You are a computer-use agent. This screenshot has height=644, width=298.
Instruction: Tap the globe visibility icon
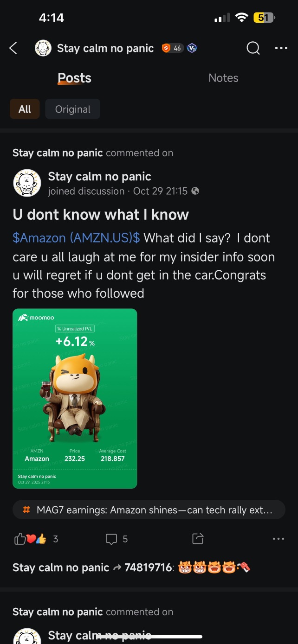pyautogui.click(x=195, y=191)
